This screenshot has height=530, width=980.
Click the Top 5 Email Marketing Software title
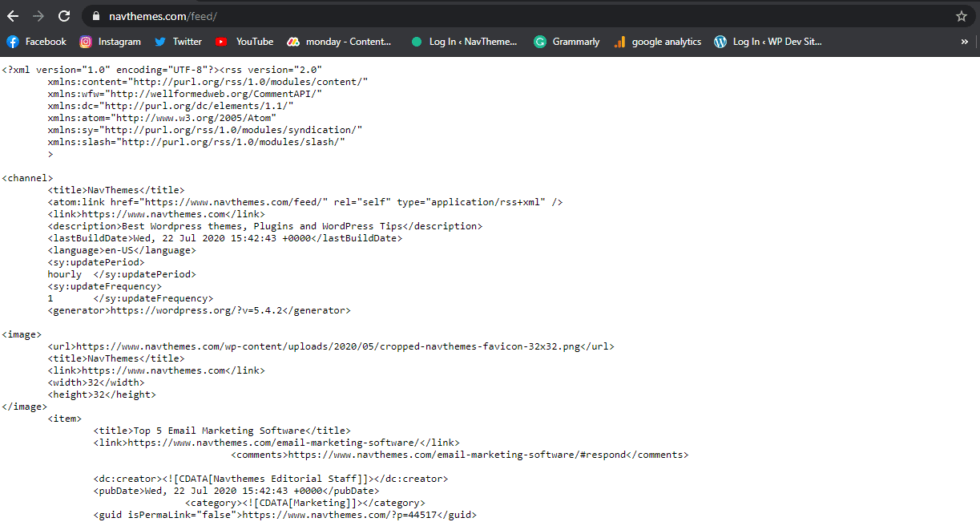pyautogui.click(x=222, y=431)
